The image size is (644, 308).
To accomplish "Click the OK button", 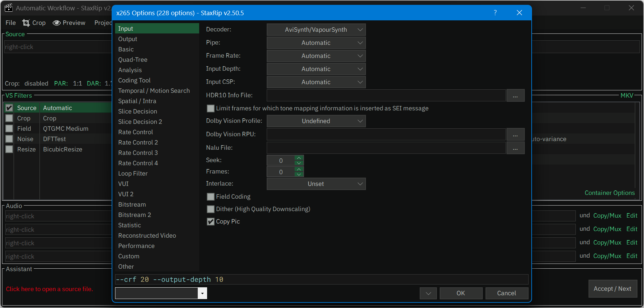I will (x=461, y=293).
